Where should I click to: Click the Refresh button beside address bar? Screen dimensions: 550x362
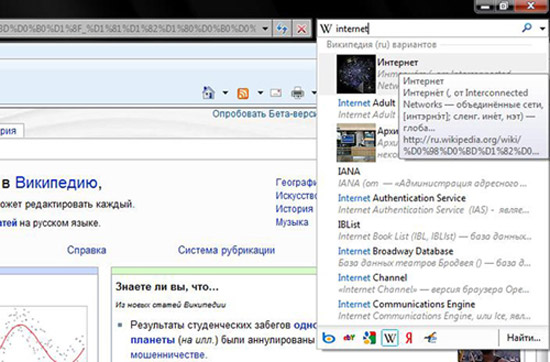[x=282, y=29]
